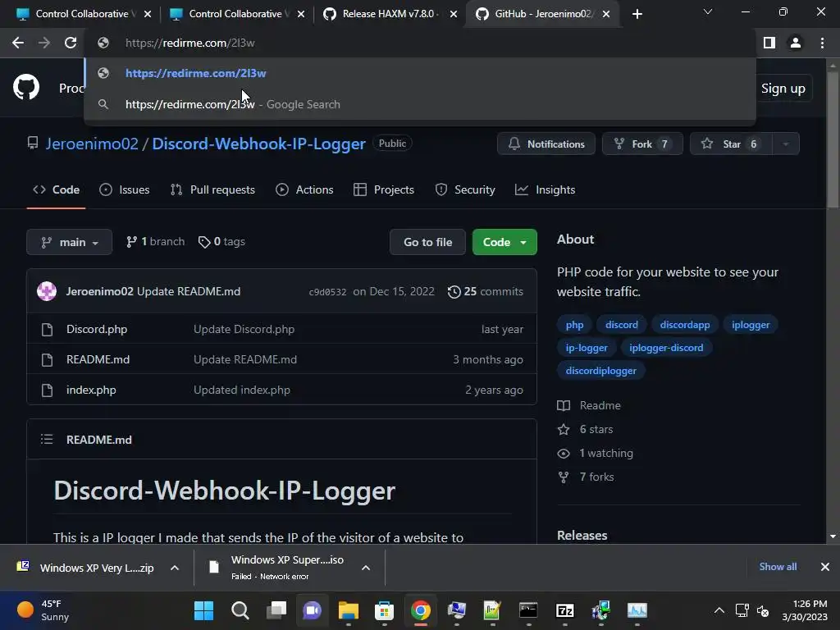Expand options for Windows XP Super...iso download
Screen dimensions: 840x630
coord(366,568)
